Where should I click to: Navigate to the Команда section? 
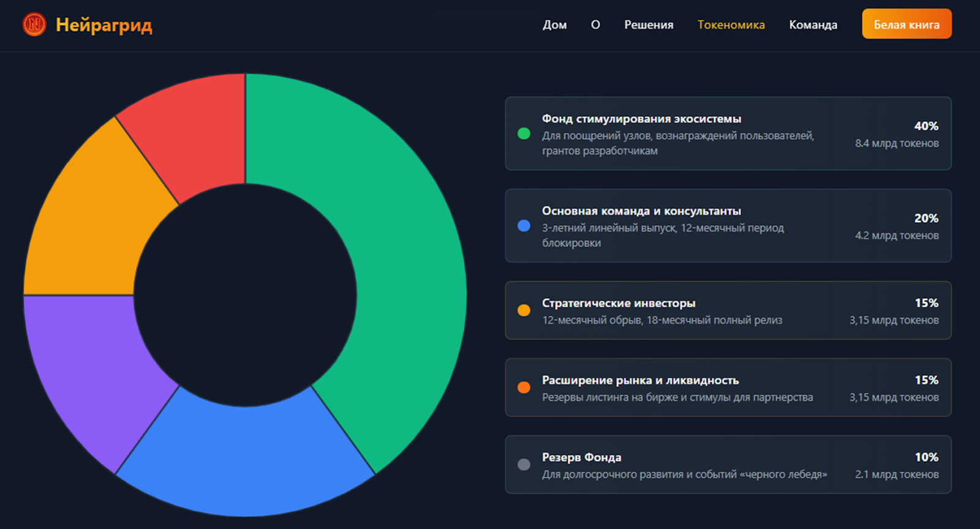tap(813, 25)
